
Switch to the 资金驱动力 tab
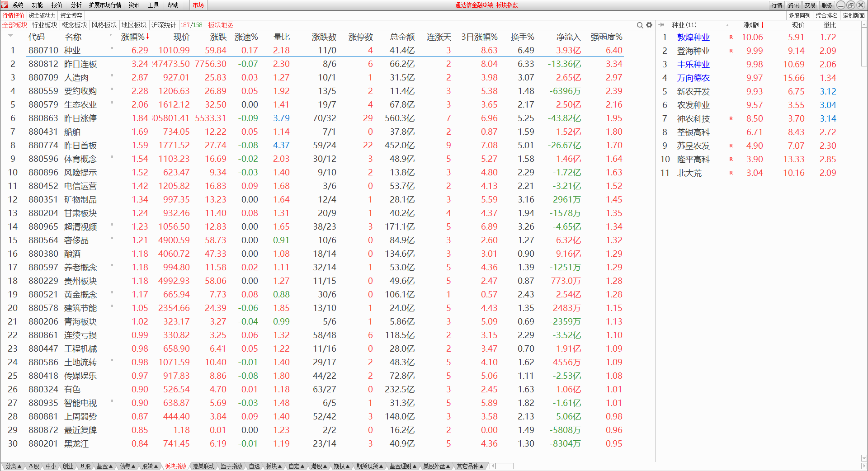click(42, 15)
